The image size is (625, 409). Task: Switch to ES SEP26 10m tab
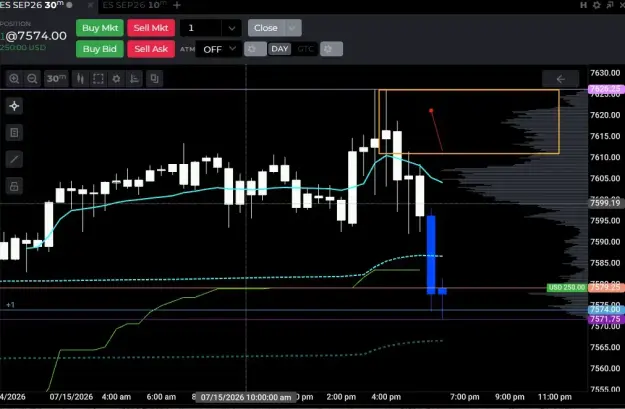134,5
